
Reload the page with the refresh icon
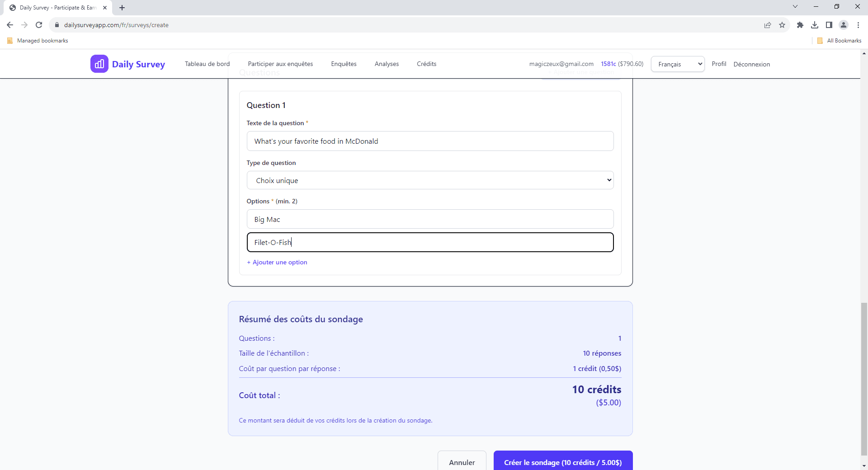point(39,25)
